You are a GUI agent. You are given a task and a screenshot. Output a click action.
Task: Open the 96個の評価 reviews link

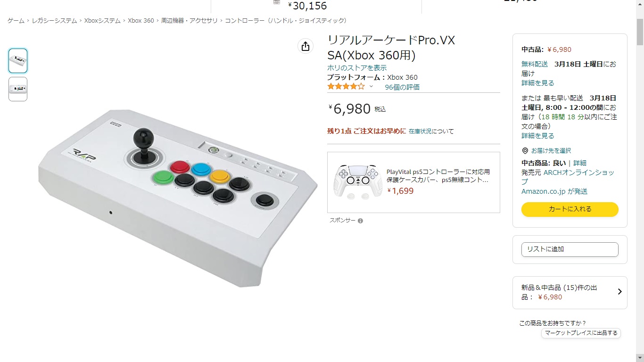tap(402, 87)
